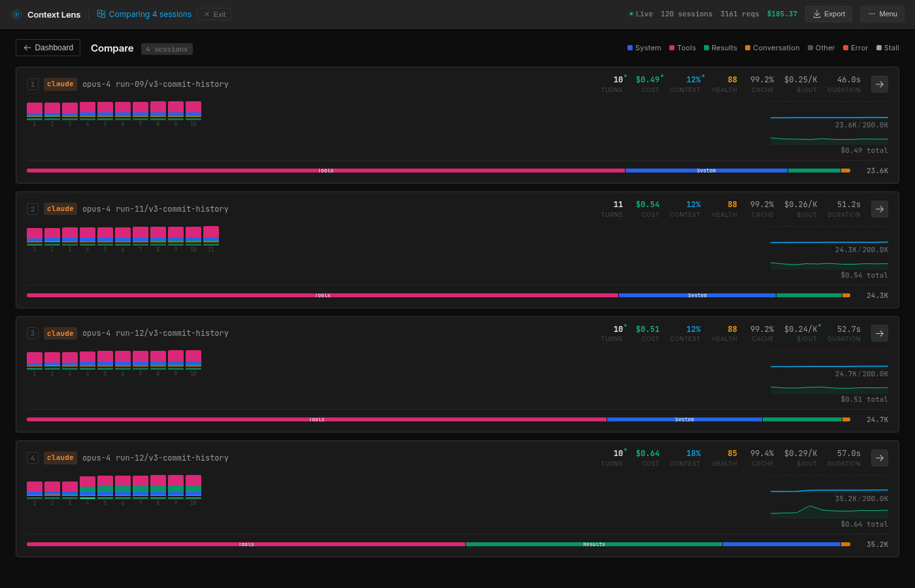Screen dimensions: 915x588
Task: Open the arrow icon on the third session card
Action: coord(879,333)
